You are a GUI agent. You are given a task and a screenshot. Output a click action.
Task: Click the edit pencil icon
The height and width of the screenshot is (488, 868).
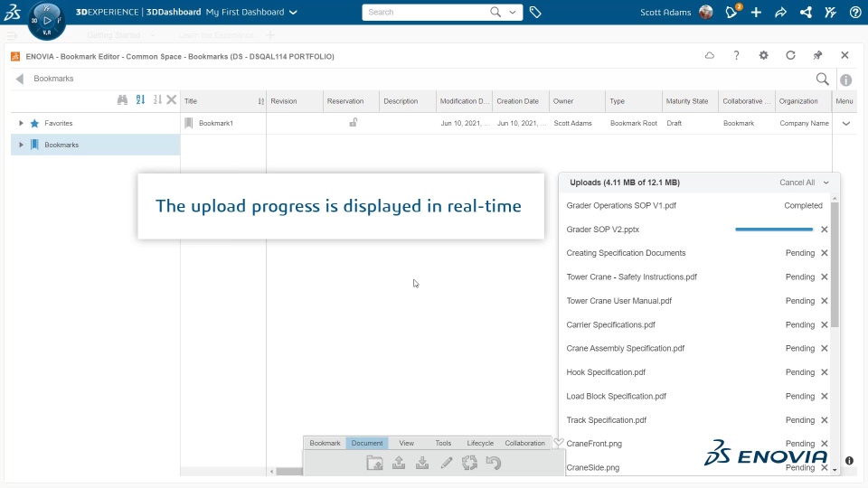[x=446, y=463]
